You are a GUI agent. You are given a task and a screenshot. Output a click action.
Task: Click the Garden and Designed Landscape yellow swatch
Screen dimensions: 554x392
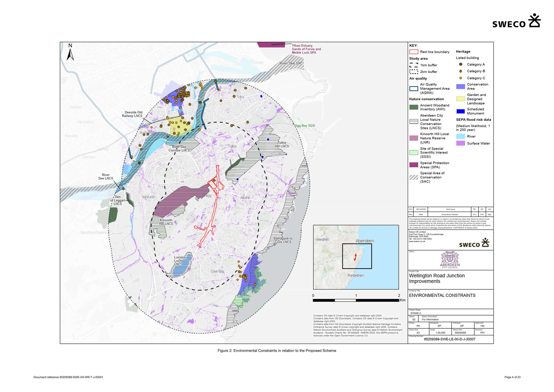pos(460,99)
